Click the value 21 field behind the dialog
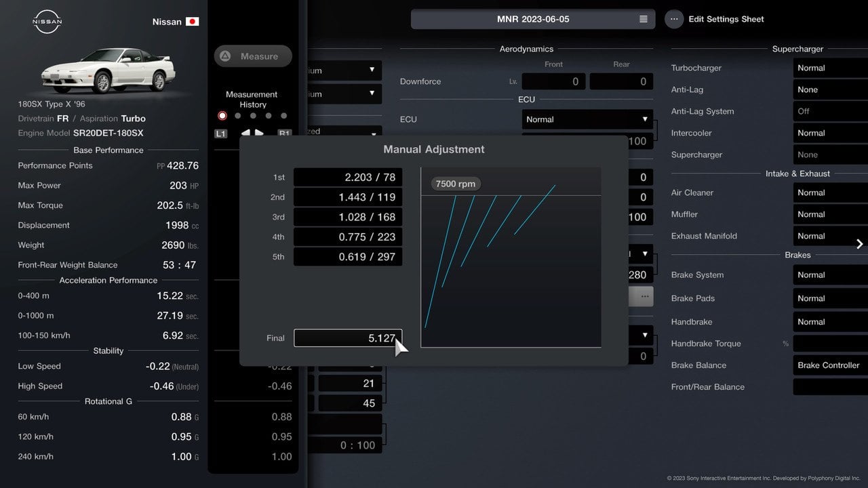The image size is (868, 488). point(350,383)
